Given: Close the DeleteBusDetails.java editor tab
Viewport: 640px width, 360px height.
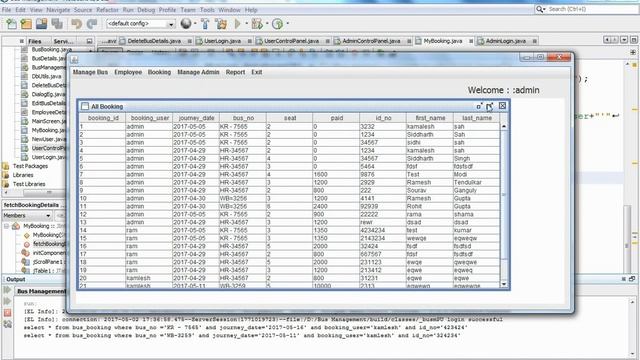Looking at the screenshot, I should point(189,41).
